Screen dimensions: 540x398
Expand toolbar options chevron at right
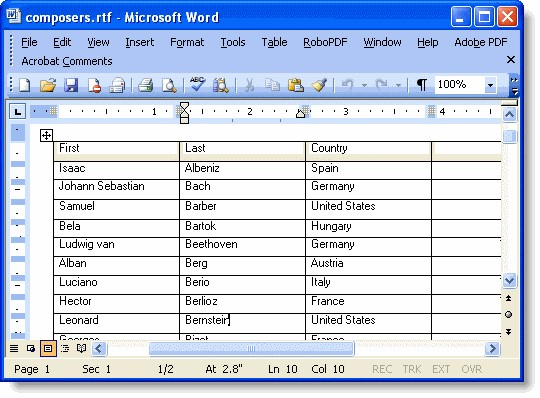(x=514, y=86)
